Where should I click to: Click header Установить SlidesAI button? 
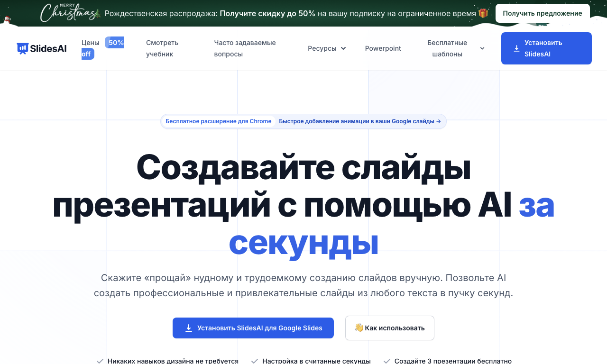click(546, 48)
